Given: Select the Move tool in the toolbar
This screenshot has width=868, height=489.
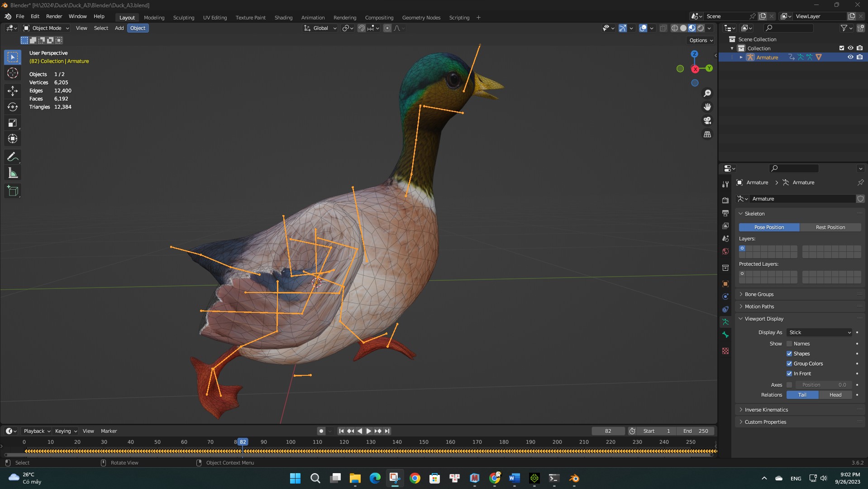Looking at the screenshot, I should pos(13,91).
